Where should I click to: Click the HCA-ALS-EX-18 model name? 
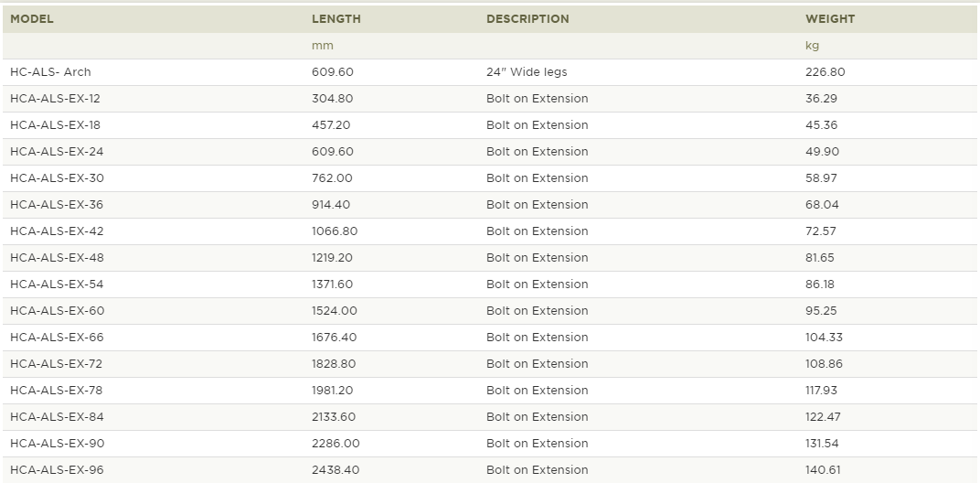coord(55,125)
